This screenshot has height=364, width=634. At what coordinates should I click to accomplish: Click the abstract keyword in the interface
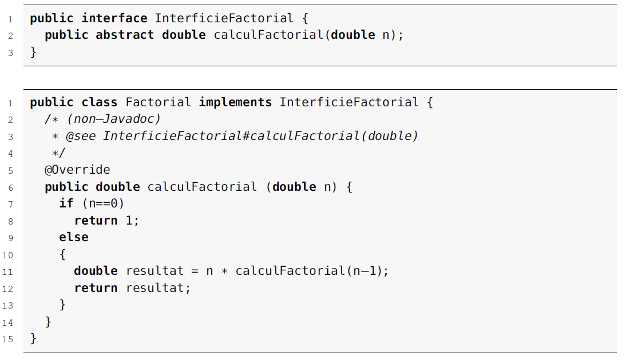(125, 35)
